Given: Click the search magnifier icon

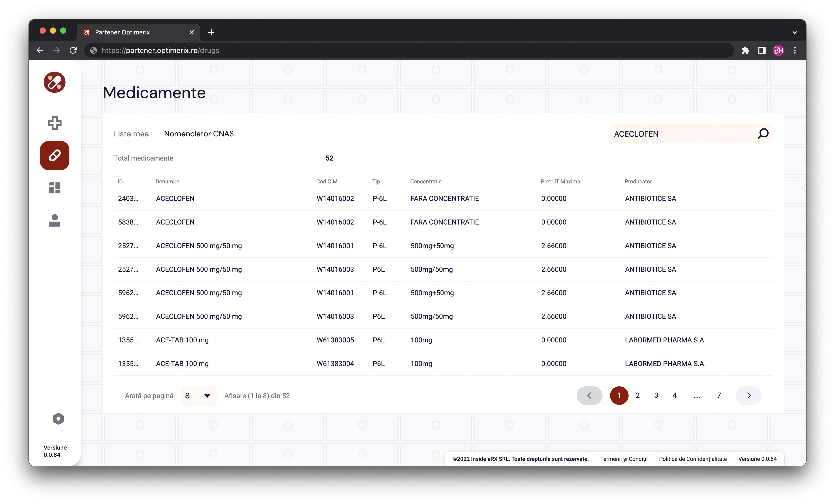Looking at the screenshot, I should pos(763,134).
